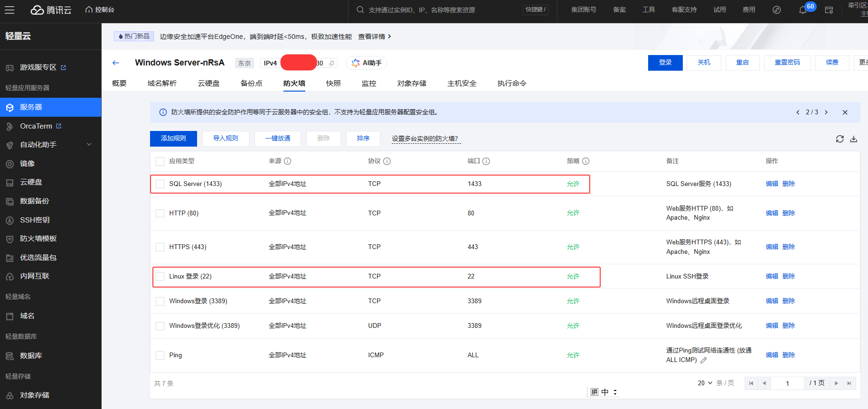Check the HTTPS (443) row checkbox
This screenshot has width=868, height=409.
160,247
